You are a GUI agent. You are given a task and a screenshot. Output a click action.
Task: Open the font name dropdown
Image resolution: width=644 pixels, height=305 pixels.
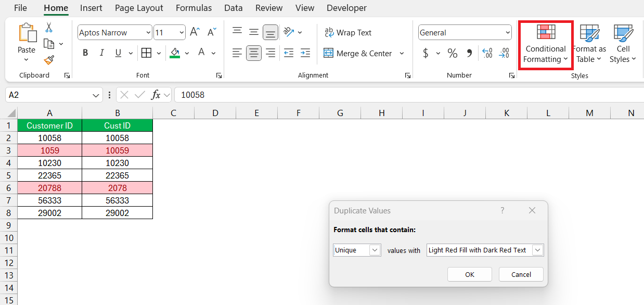(148, 32)
